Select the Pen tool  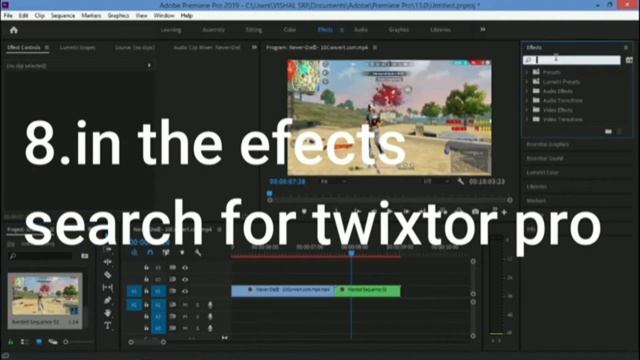108,300
